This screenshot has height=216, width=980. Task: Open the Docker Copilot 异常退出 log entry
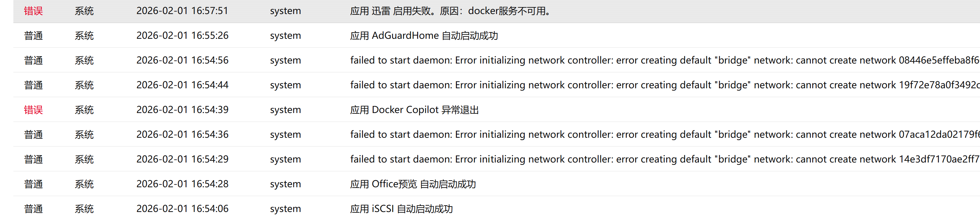coord(414,110)
